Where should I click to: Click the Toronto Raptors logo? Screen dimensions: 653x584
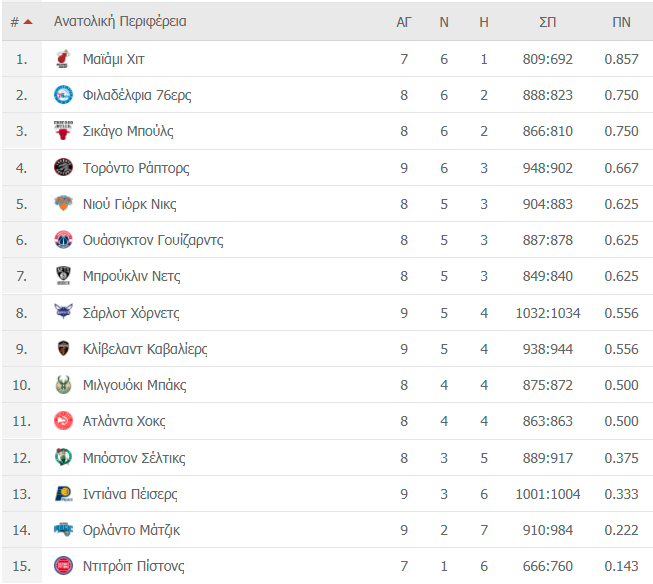[x=63, y=167]
